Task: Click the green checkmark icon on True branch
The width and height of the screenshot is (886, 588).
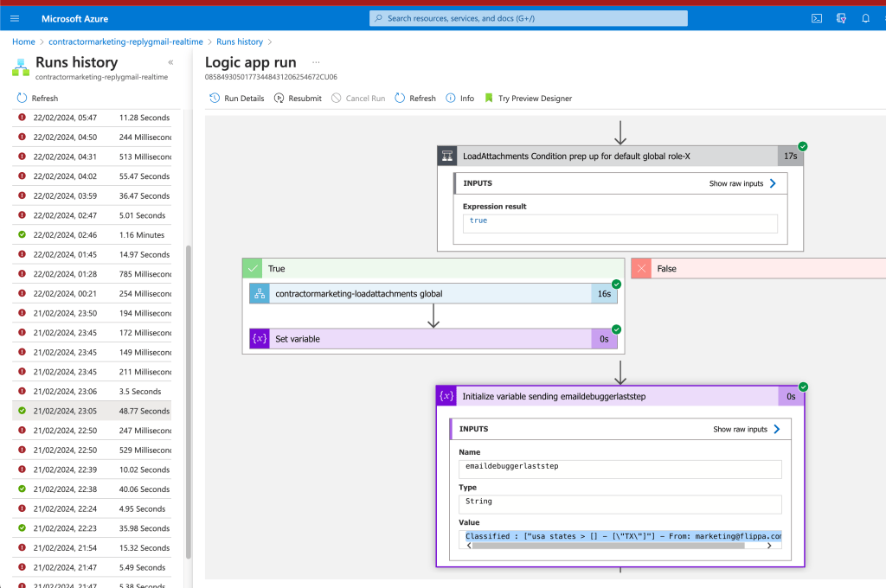Action: [252, 268]
